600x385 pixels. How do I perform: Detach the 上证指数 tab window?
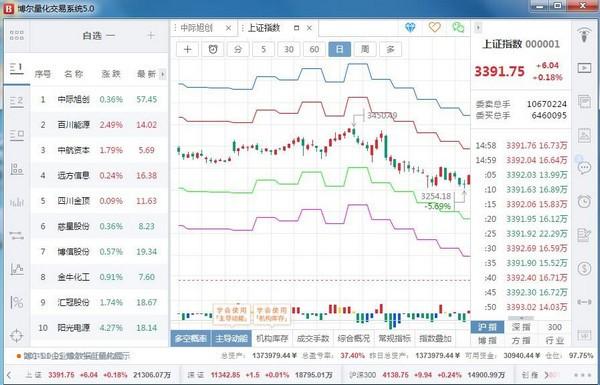[x=296, y=28]
